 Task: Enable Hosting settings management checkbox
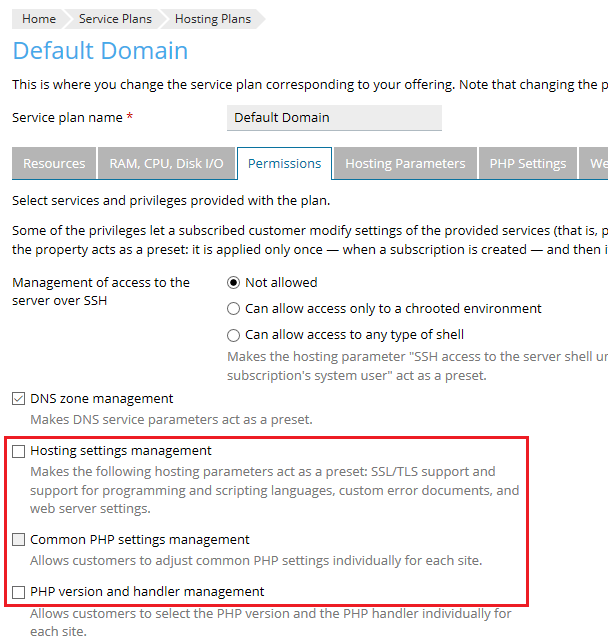(x=19, y=452)
